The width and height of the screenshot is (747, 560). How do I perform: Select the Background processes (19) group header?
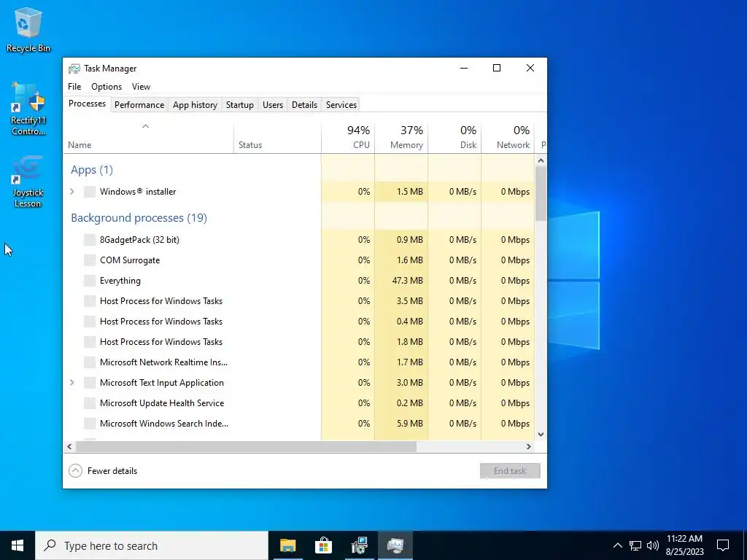[x=139, y=218]
